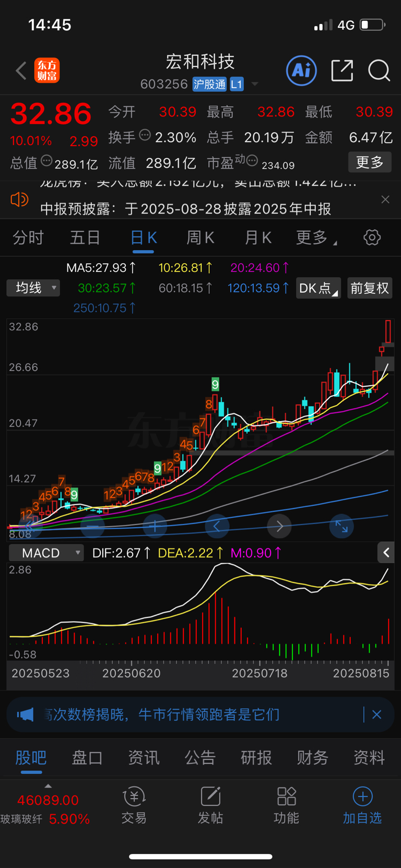The width and height of the screenshot is (401, 868).
Task: Open the 资讯 tab
Action: tap(144, 757)
